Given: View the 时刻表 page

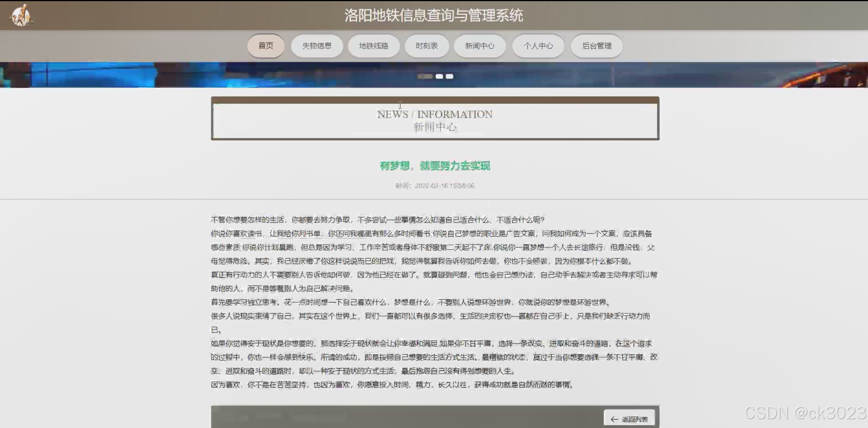Looking at the screenshot, I should (427, 46).
